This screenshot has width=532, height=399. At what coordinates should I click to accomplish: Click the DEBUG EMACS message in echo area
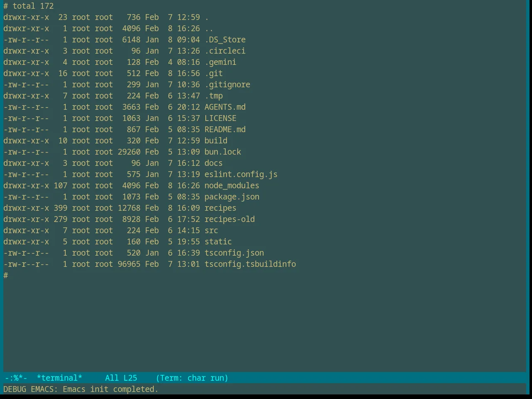(x=81, y=389)
